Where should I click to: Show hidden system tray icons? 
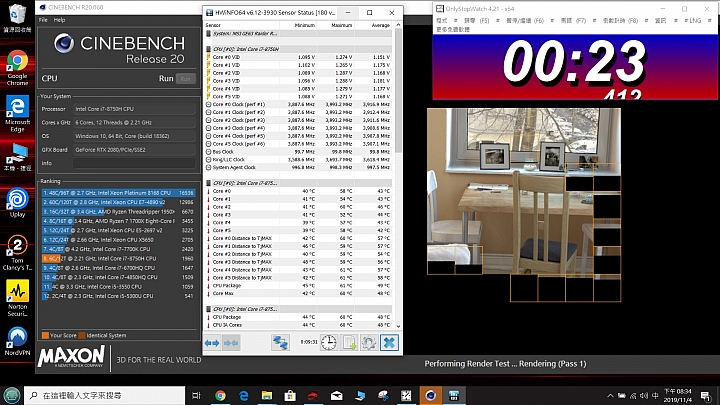tap(610, 395)
